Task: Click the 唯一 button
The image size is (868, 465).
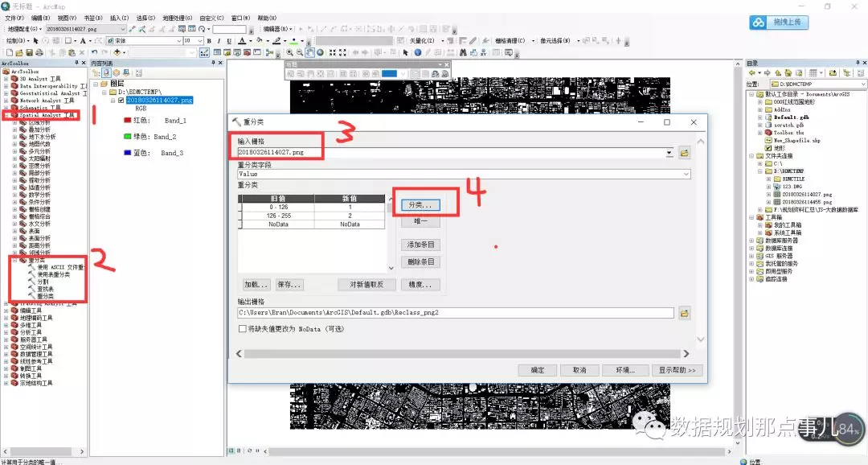Action: [x=420, y=221]
